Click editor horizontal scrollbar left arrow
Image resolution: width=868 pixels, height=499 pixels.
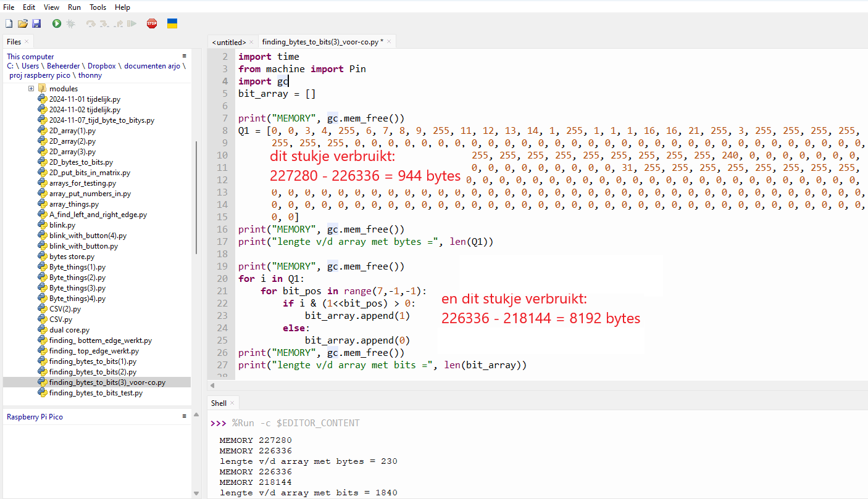point(212,386)
